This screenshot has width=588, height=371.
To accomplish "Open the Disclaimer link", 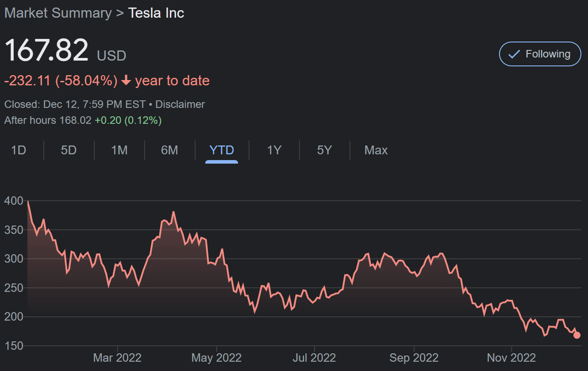I will pyautogui.click(x=180, y=104).
